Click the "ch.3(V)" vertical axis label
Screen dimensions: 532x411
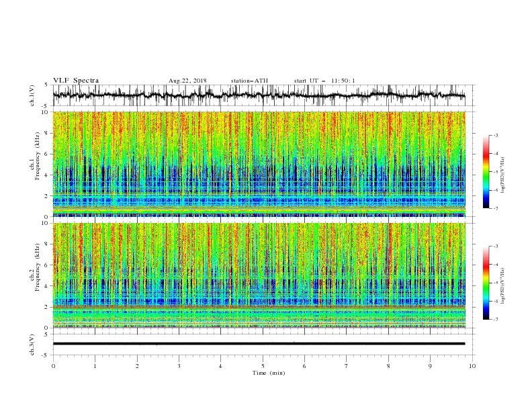[x=32, y=345]
